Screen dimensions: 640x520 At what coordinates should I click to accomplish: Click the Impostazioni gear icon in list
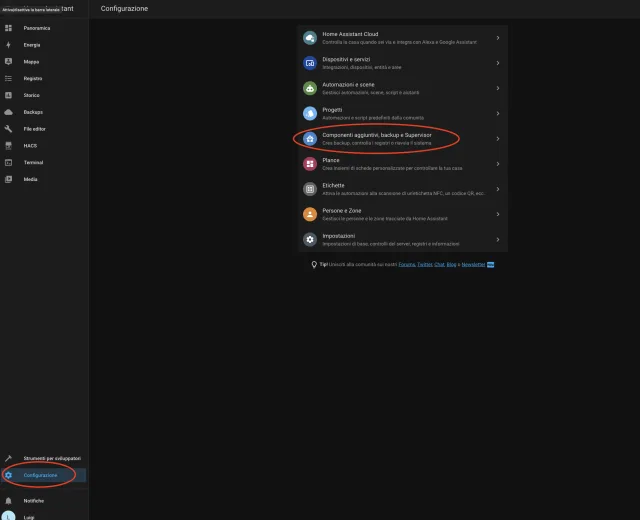click(310, 239)
